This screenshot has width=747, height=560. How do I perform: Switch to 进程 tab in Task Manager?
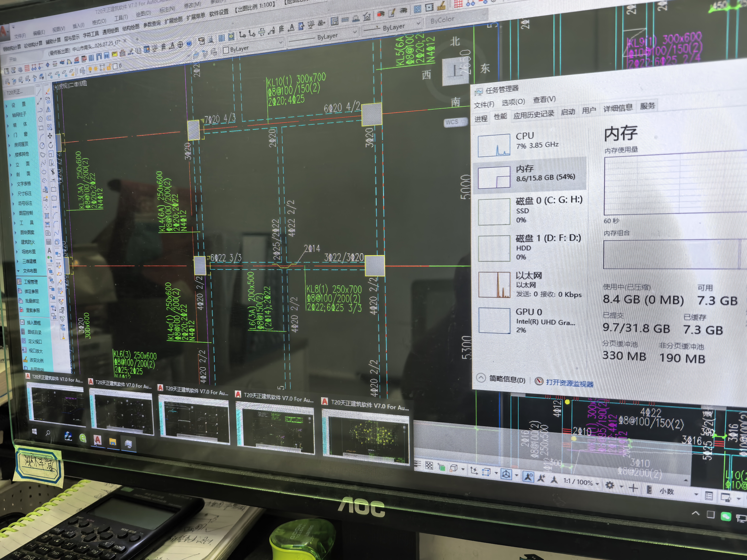481,118
